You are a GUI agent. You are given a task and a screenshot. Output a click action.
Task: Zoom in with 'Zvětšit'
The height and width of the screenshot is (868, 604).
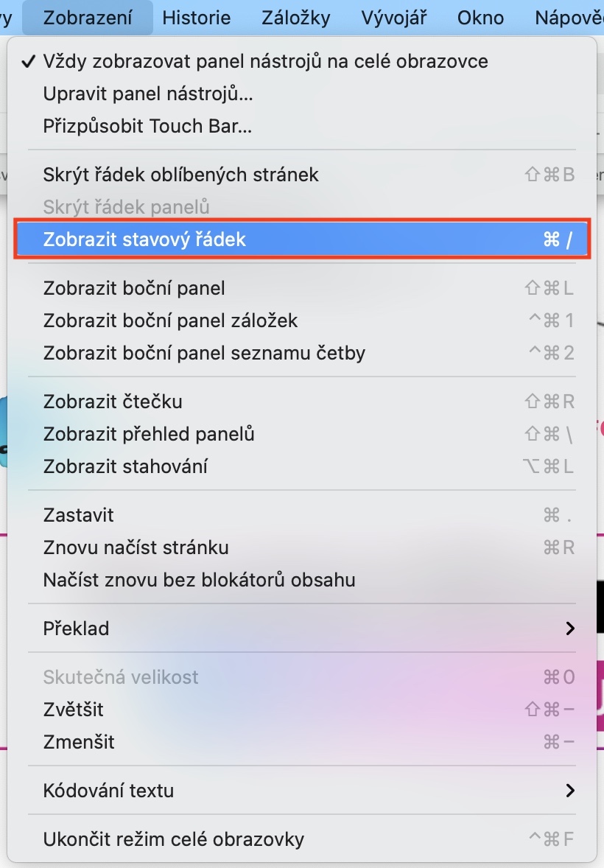click(x=74, y=710)
